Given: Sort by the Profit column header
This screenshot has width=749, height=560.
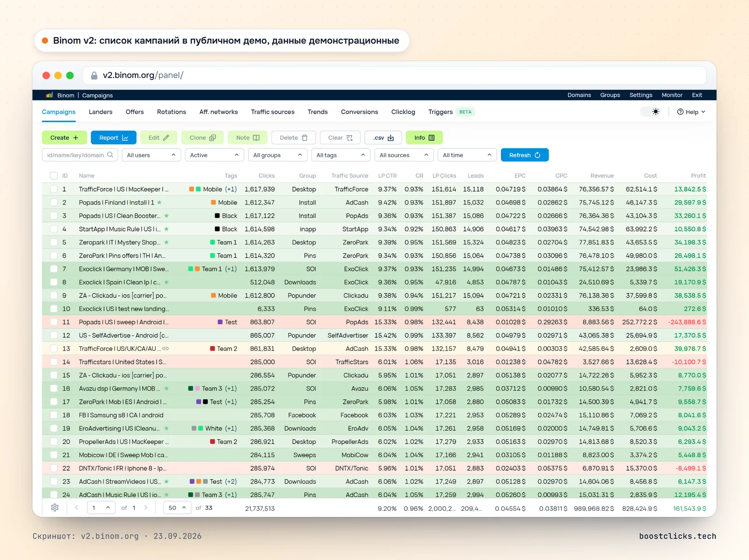Looking at the screenshot, I should coord(698,175).
